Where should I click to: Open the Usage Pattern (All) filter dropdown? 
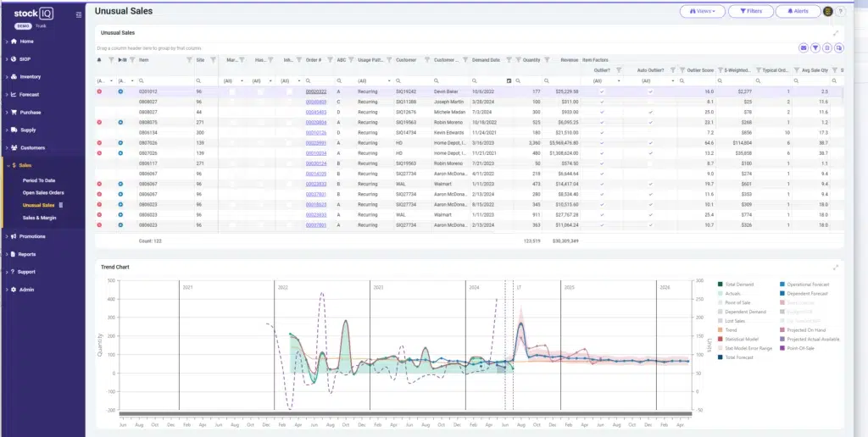(375, 80)
